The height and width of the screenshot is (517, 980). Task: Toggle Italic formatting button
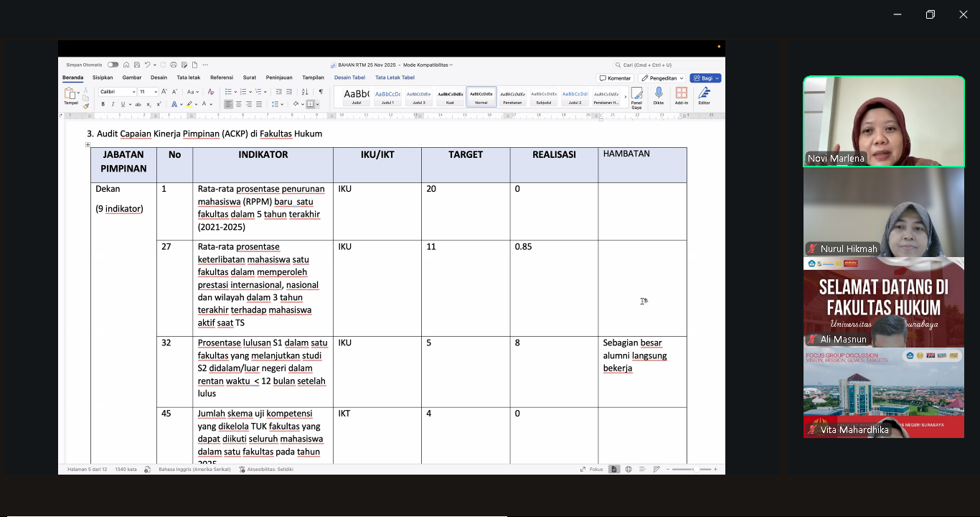[x=112, y=104]
